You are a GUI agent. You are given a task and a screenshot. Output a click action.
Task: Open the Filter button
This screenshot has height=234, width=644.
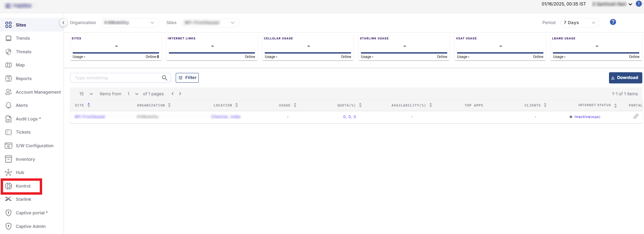click(x=187, y=78)
